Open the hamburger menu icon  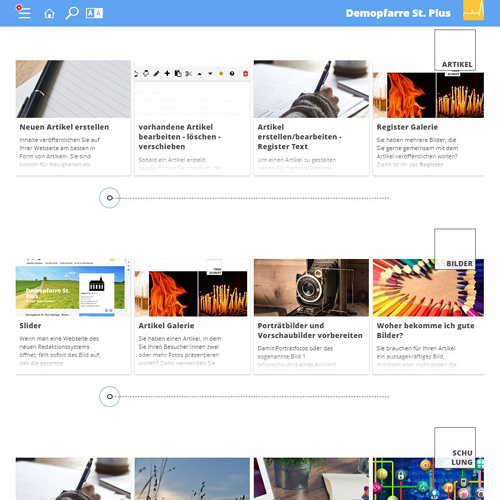click(24, 12)
